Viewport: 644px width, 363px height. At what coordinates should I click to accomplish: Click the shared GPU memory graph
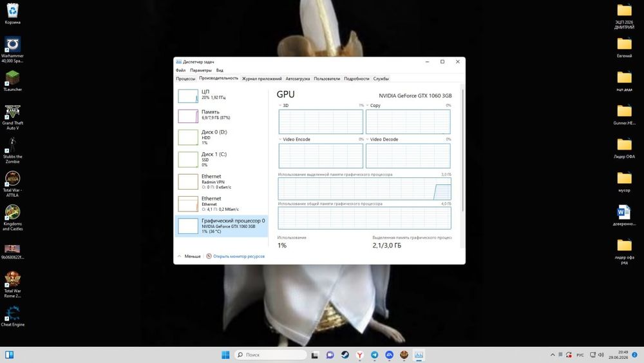365,218
